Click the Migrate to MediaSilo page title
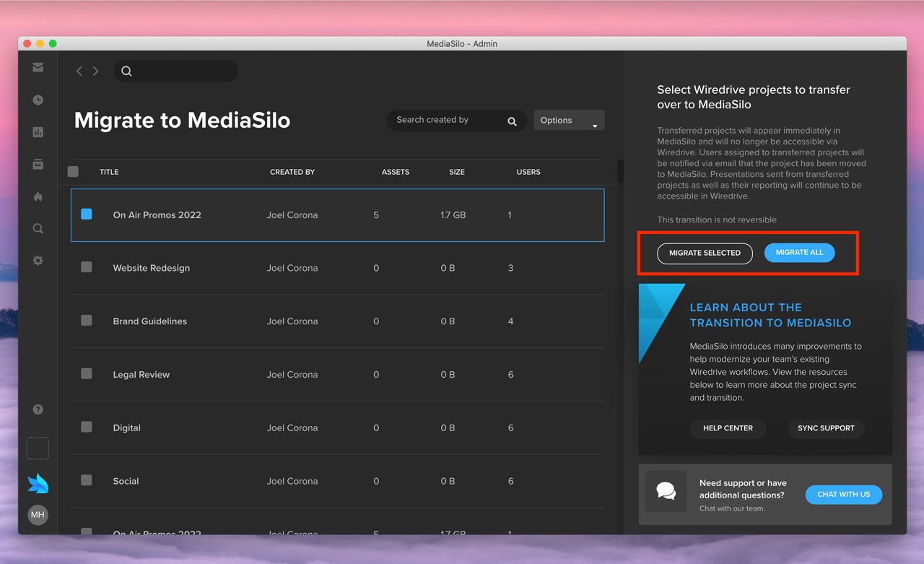This screenshot has width=924, height=564. pyautogui.click(x=182, y=120)
